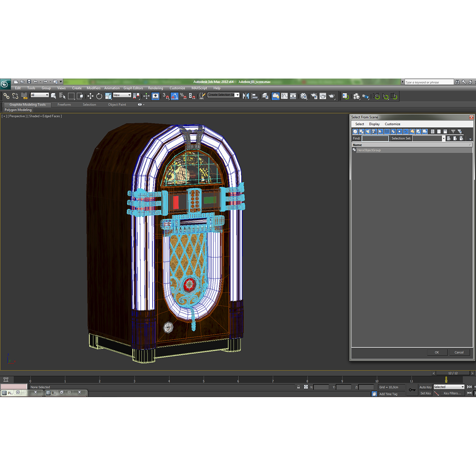
Task: Click OK in Select From Scene dialog
Action: [437, 352]
